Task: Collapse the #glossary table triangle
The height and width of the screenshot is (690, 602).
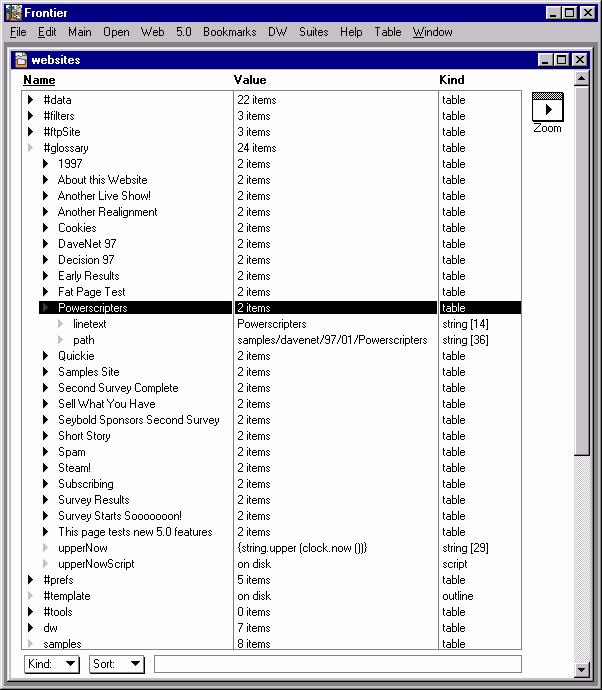Action: pos(31,148)
